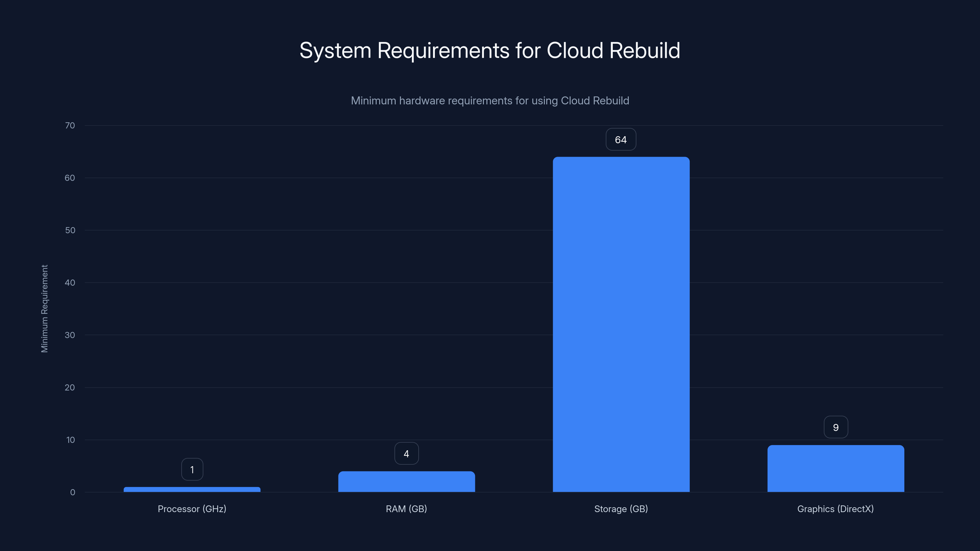Click the Storage (GB) axis label

621,509
